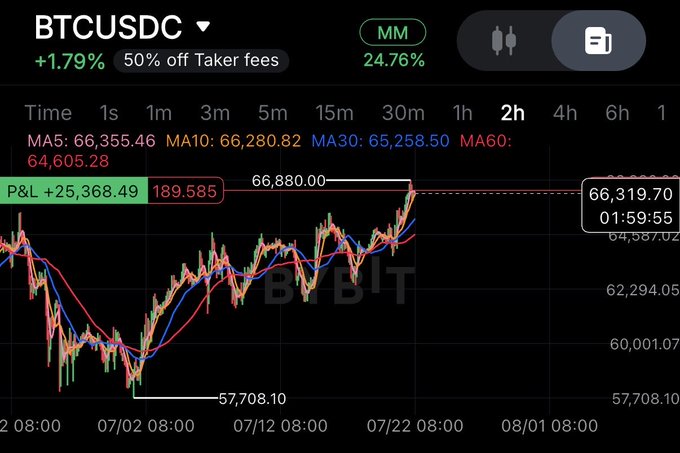The image size is (680, 453).
Task: Tap the P&L +25,368.49 position tag
Action: click(x=73, y=191)
